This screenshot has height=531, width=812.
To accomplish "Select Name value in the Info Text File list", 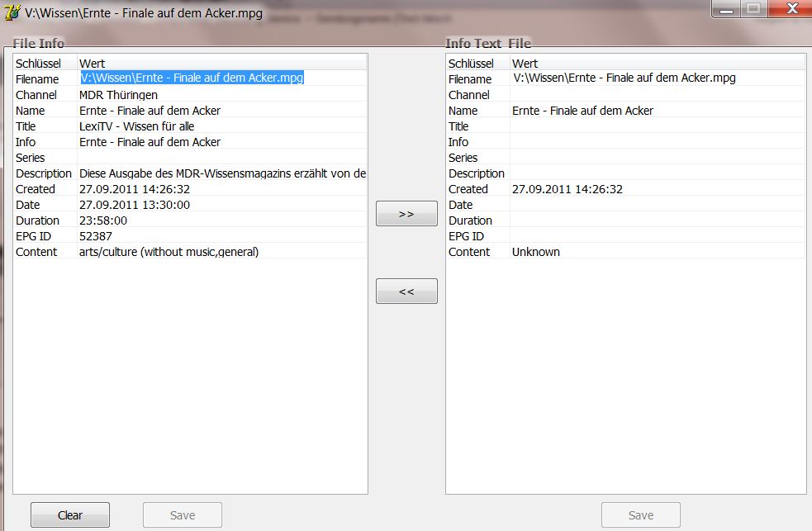I will [582, 110].
